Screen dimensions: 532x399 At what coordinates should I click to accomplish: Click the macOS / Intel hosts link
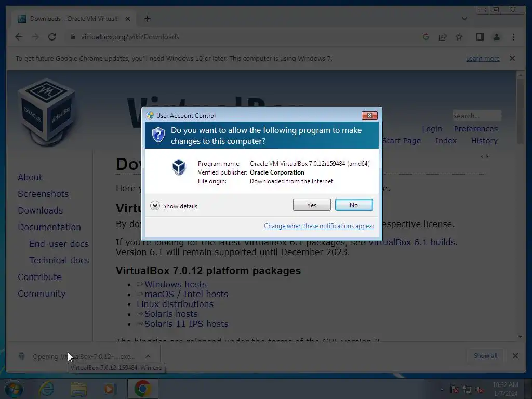point(187,294)
